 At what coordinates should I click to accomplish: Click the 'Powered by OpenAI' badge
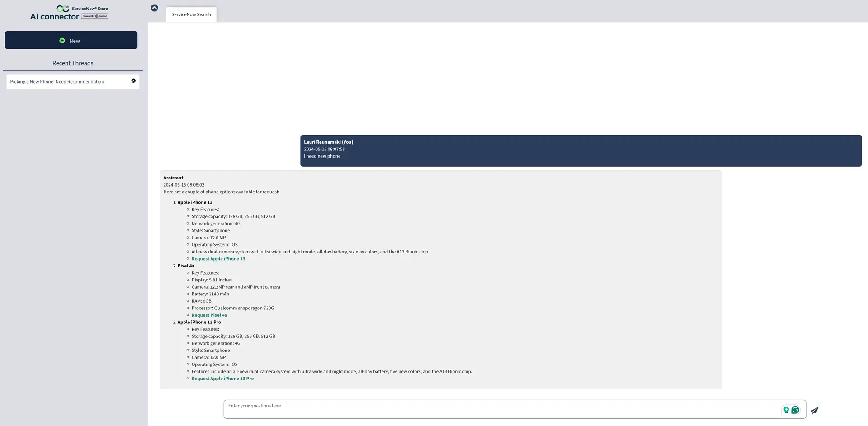[95, 16]
